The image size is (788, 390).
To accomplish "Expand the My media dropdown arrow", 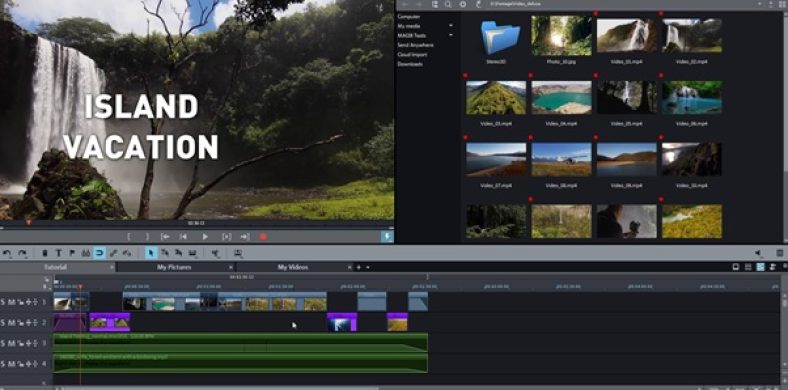I will 451,26.
